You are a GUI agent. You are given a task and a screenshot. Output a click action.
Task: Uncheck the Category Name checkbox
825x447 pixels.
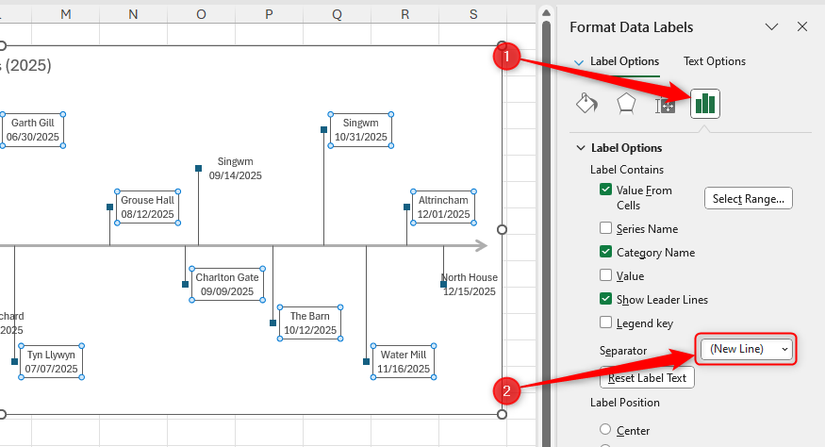606,252
